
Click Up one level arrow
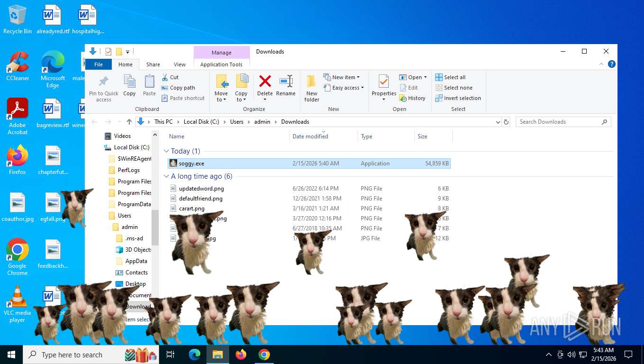tap(129, 122)
